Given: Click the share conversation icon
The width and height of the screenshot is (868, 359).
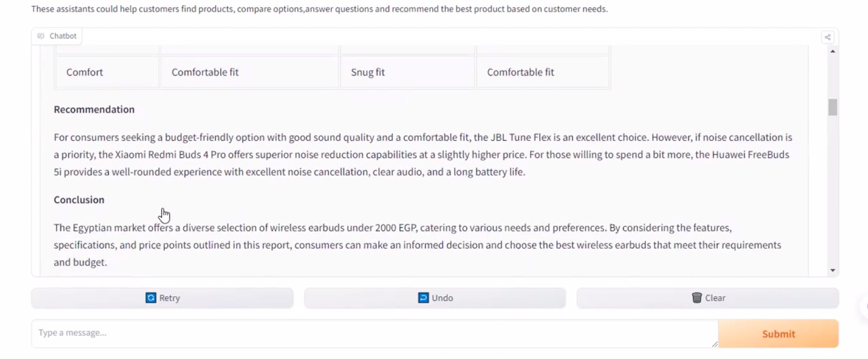Looking at the screenshot, I should tap(828, 37).
